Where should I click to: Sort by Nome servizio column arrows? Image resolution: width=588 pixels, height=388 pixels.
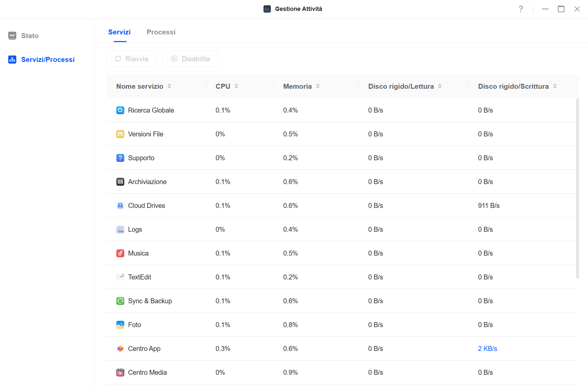click(x=169, y=86)
